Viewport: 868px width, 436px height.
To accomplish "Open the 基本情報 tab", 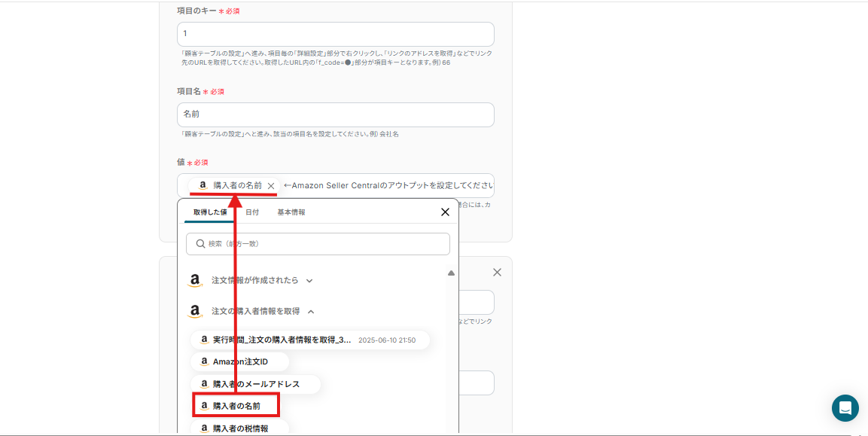I will click(291, 212).
